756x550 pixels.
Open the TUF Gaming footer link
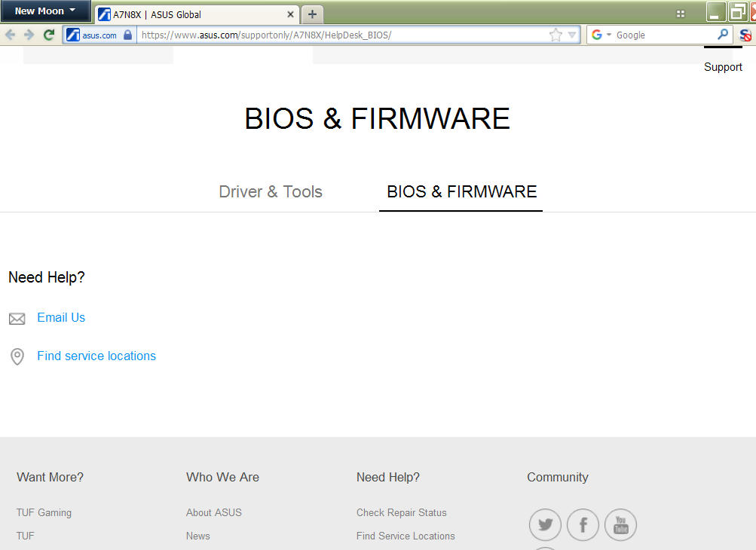pos(44,513)
